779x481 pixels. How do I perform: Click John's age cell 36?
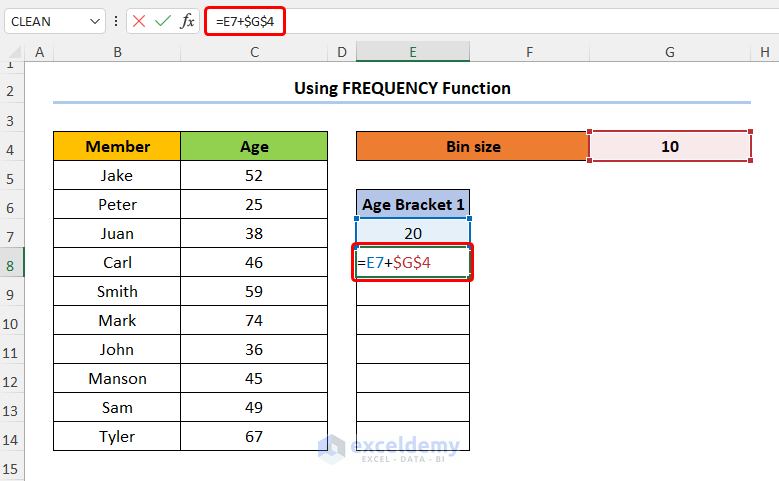tap(254, 349)
